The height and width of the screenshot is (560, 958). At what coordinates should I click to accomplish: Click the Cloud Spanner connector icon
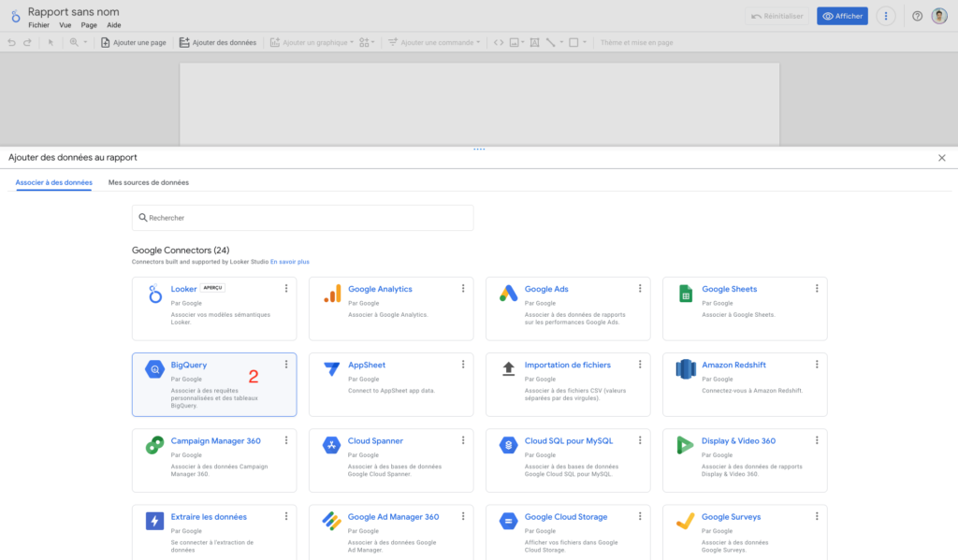click(x=331, y=445)
